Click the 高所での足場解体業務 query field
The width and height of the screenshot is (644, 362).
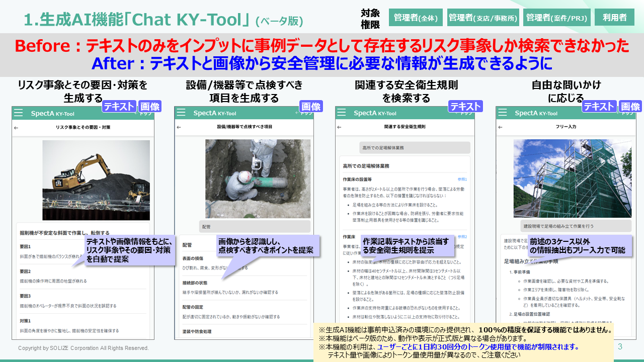point(415,148)
